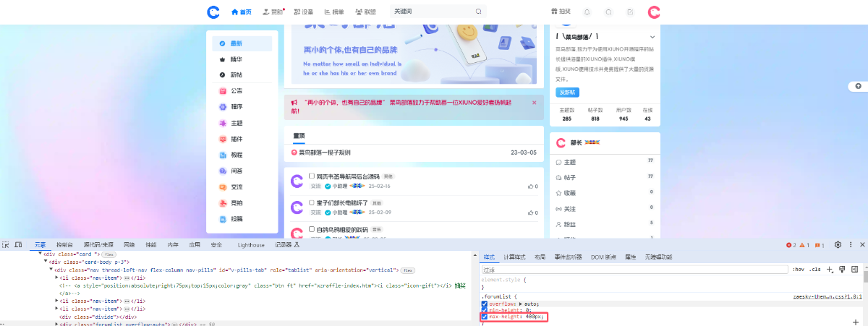Screen dimensions: 868x326
Task: Go to 首页 home nav link
Action: click(242, 12)
